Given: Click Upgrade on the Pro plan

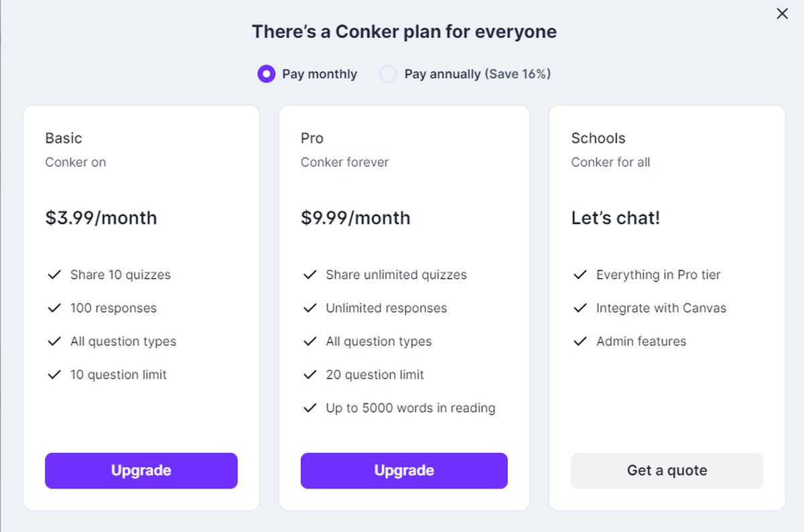Looking at the screenshot, I should tap(404, 470).
